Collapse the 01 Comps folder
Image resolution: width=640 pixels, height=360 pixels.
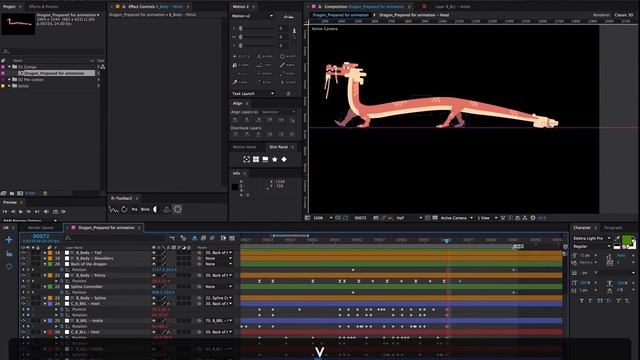coord(9,67)
